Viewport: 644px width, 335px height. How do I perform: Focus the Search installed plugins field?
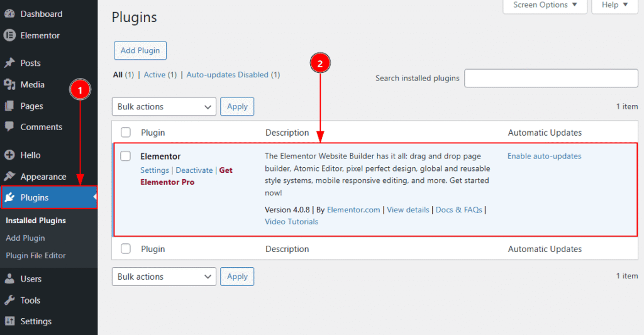pyautogui.click(x=551, y=78)
